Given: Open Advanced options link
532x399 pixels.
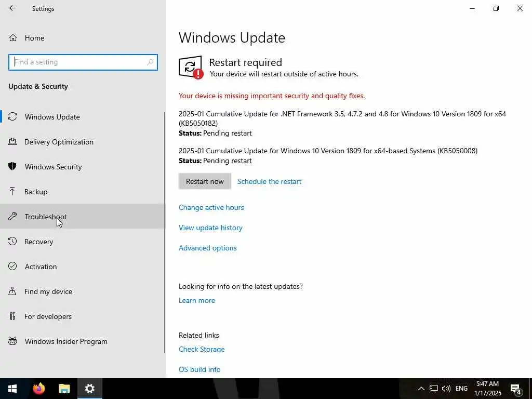Looking at the screenshot, I should (x=208, y=248).
